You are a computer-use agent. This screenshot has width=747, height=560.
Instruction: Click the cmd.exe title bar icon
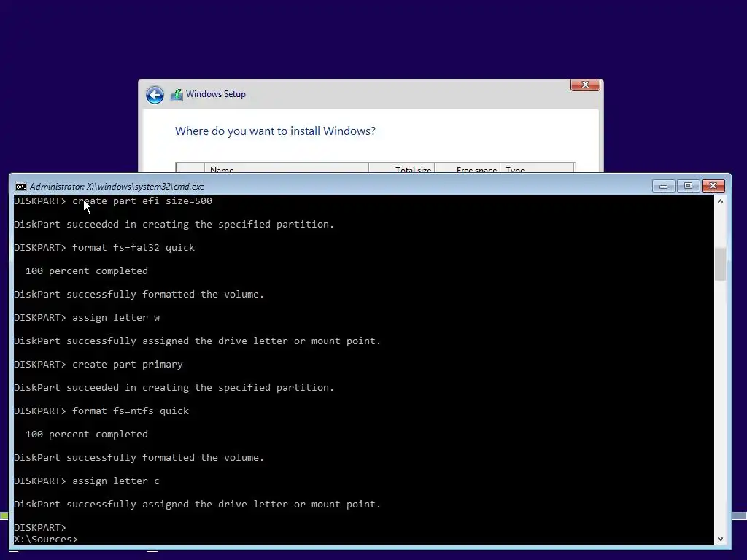click(20, 186)
